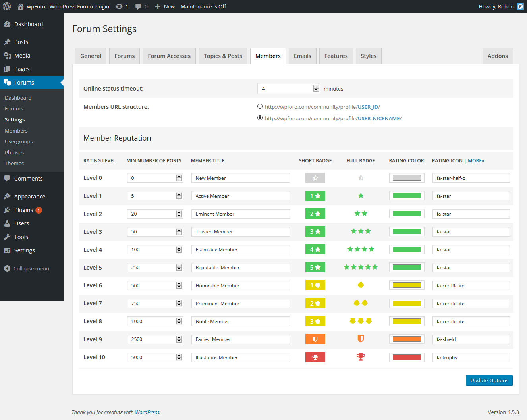Open the Styles settings tab
Image resolution: width=527 pixels, height=420 pixels.
tap(368, 56)
